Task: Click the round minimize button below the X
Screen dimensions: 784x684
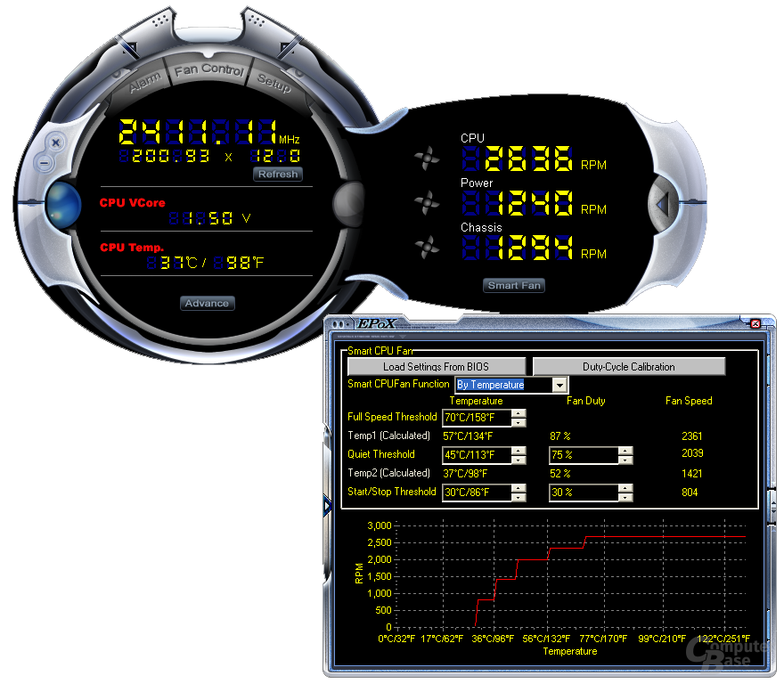Action: (x=44, y=163)
